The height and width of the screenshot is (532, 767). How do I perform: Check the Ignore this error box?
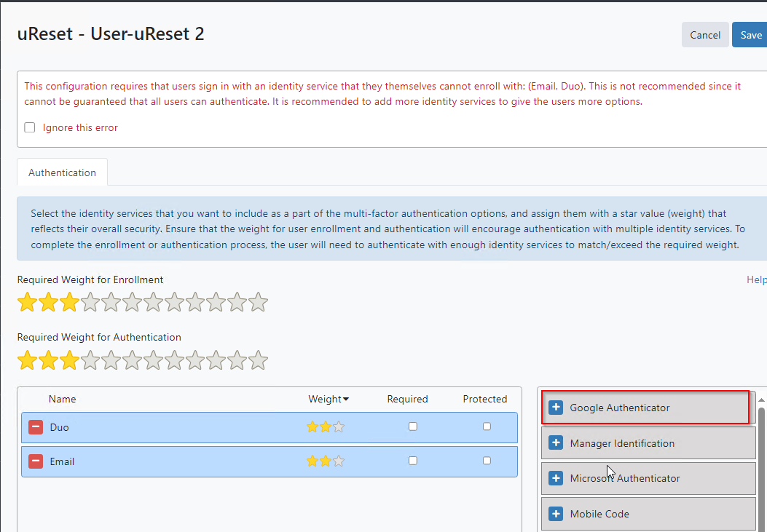[30, 127]
